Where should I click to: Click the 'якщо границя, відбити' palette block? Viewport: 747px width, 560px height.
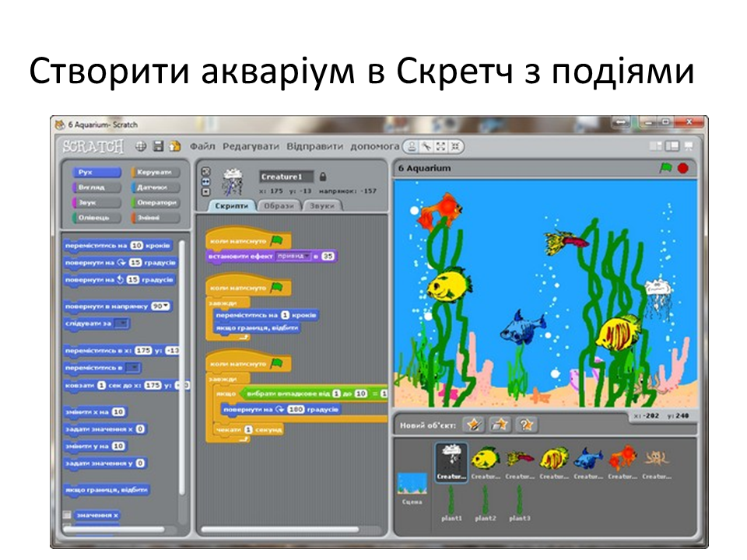click(x=107, y=489)
